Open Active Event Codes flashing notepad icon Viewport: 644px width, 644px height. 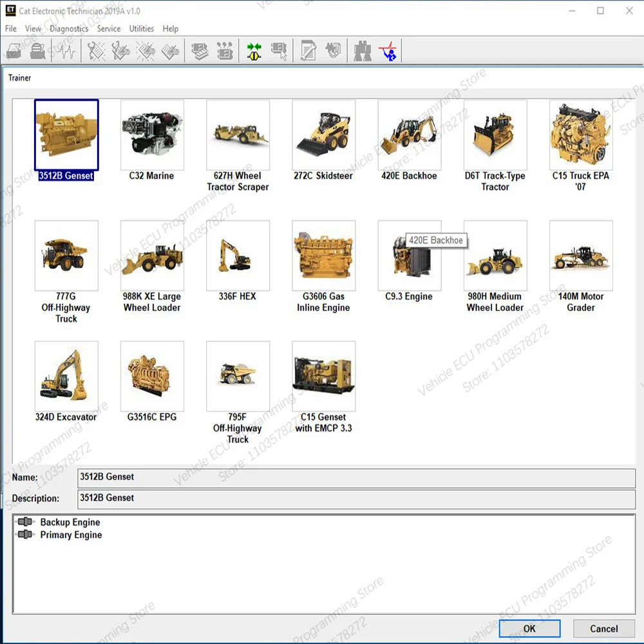[x=146, y=52]
